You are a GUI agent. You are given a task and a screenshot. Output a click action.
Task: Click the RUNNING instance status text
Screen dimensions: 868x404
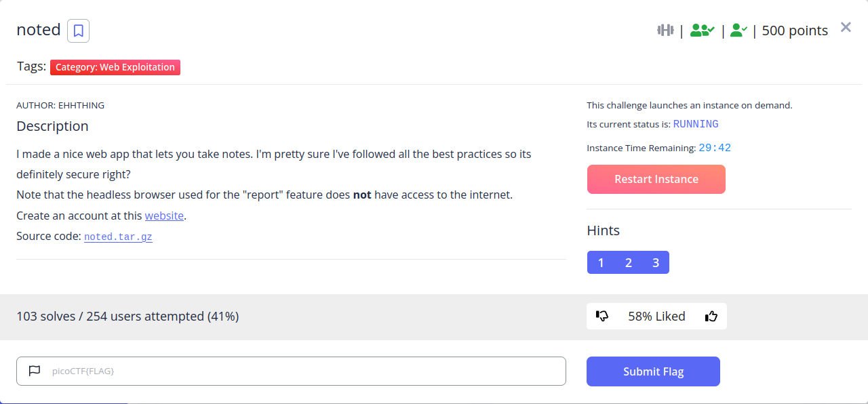click(695, 124)
